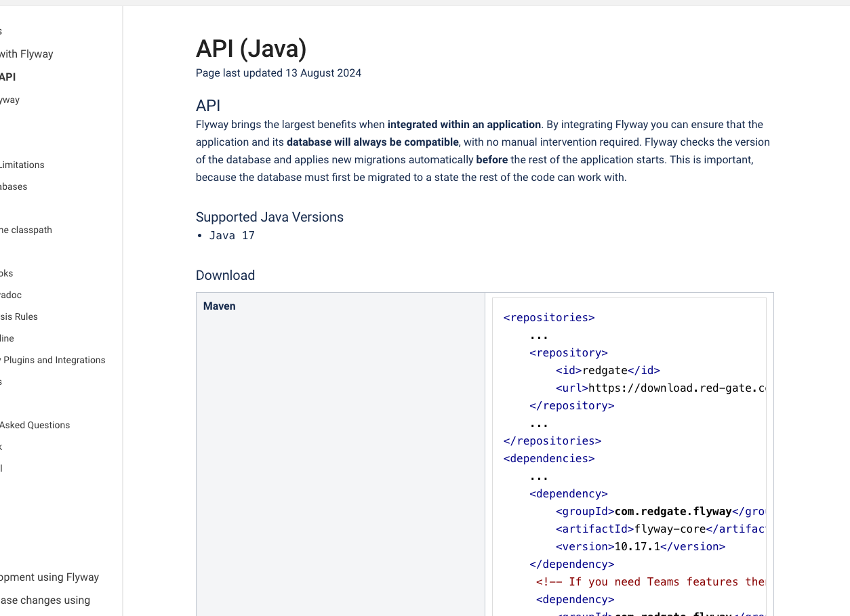This screenshot has width=850, height=616.
Task: Select the bold 'API' item in the sidebar
Action: click(x=7, y=77)
